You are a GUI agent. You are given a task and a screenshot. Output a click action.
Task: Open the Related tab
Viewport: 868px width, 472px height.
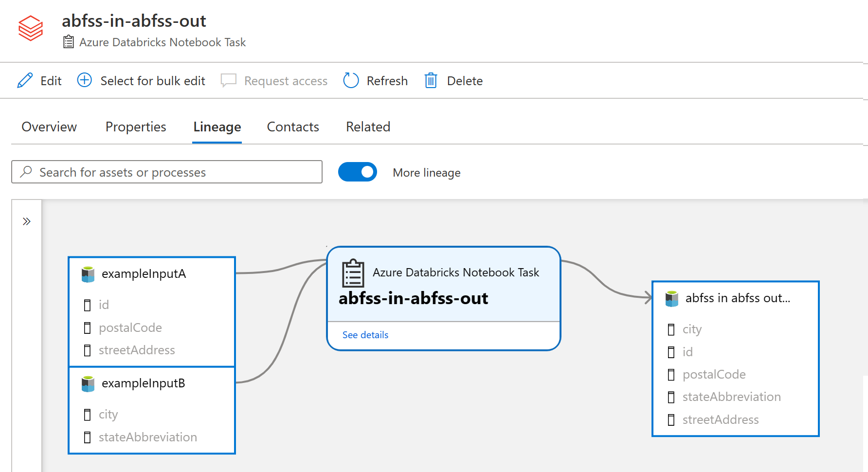tap(368, 127)
